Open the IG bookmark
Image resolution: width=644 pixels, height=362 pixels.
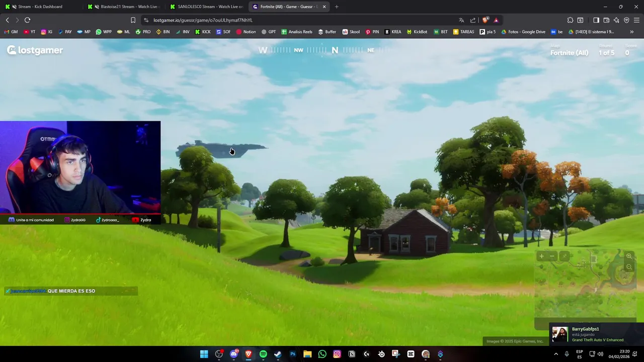[46, 32]
